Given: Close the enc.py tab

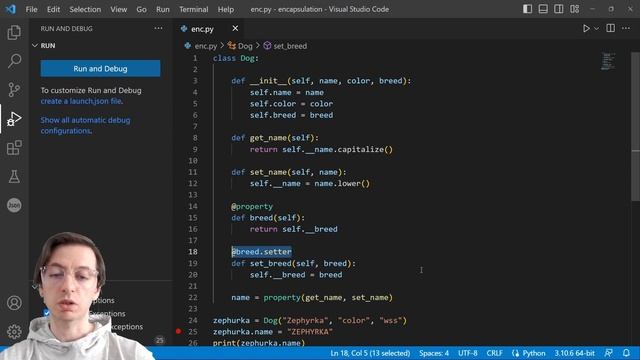Looking at the screenshot, I should click(x=235, y=29).
